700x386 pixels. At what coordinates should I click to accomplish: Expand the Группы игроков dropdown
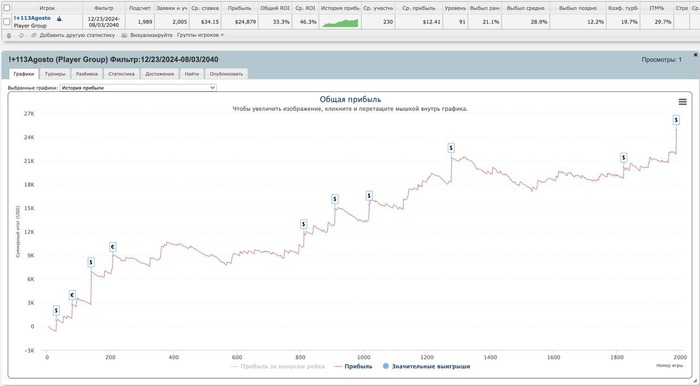[x=200, y=35]
